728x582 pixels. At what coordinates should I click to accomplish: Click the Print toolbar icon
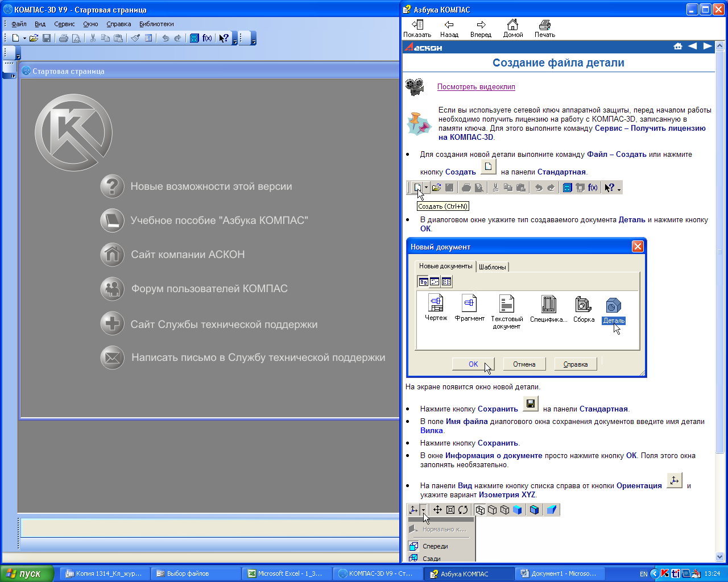pyautogui.click(x=64, y=38)
